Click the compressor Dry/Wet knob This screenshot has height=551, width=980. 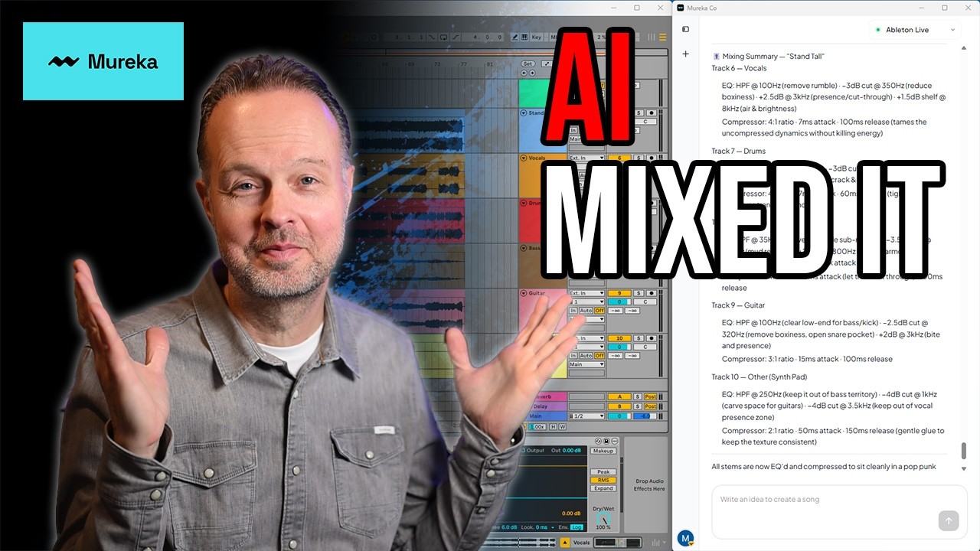tap(603, 517)
